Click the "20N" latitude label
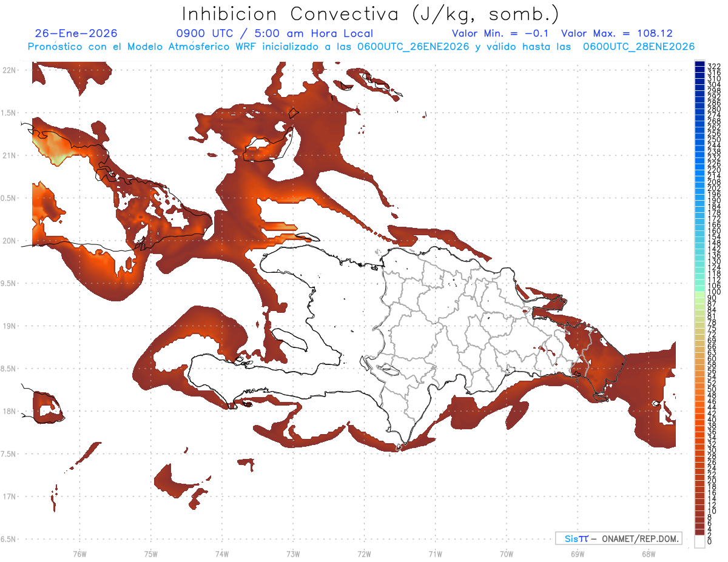 [x=10, y=241]
